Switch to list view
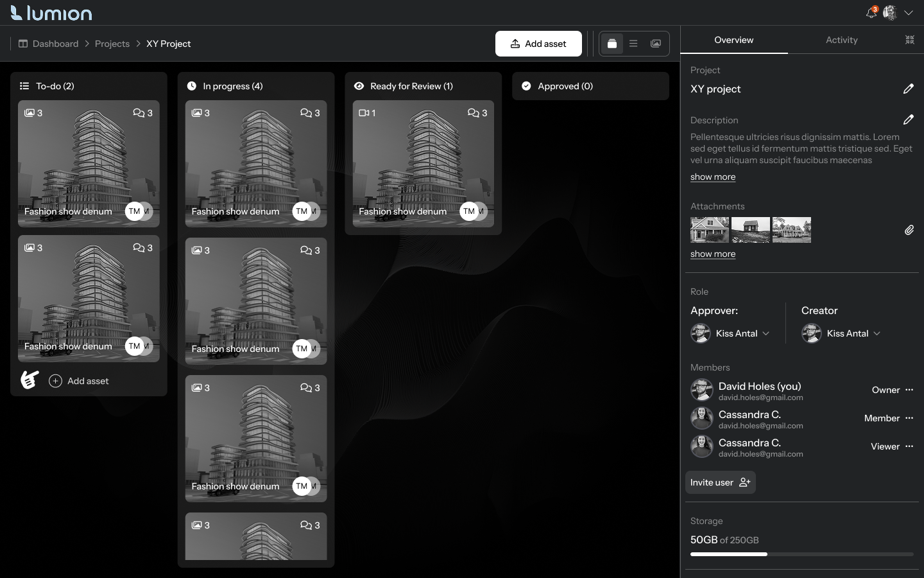 (x=633, y=44)
